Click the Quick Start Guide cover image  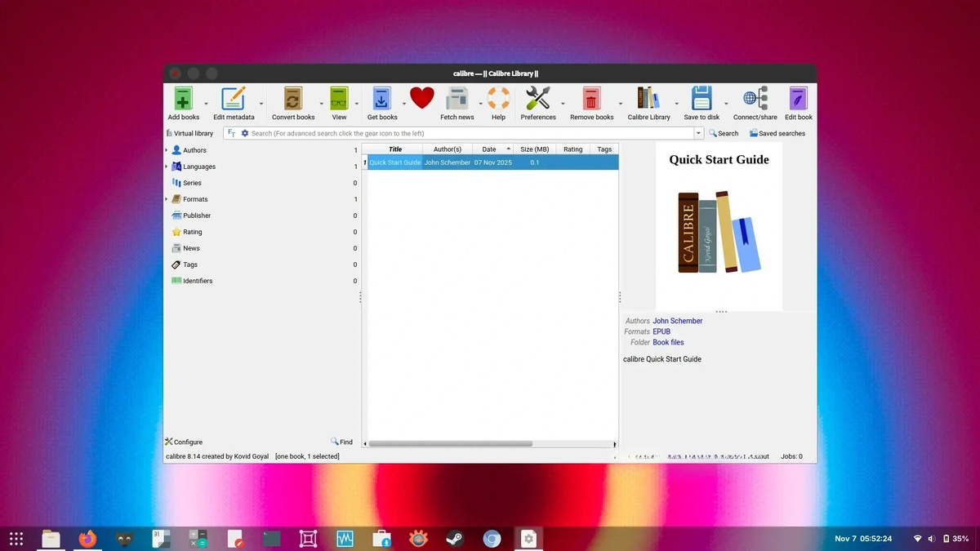(719, 226)
